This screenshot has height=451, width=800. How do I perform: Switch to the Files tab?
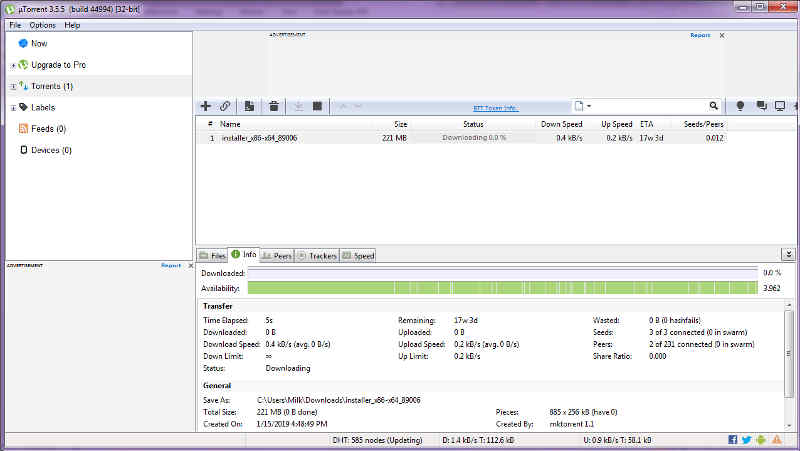(x=213, y=256)
